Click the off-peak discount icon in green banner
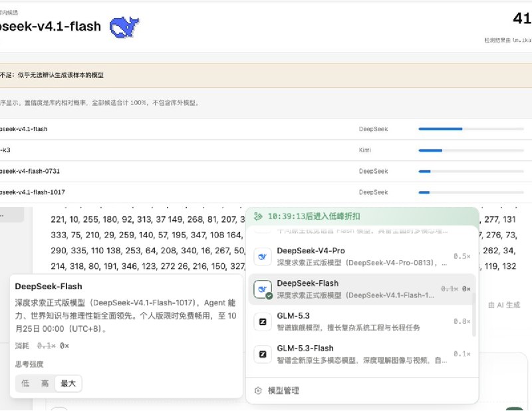This screenshot has height=411, width=532. [x=258, y=217]
